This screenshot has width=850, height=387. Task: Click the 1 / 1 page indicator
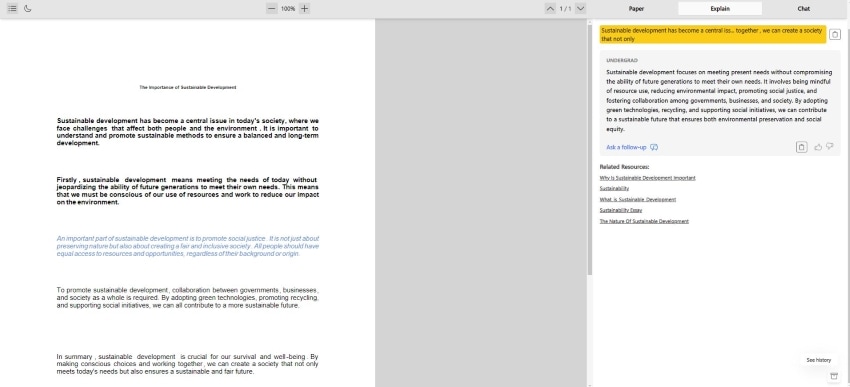tap(565, 9)
